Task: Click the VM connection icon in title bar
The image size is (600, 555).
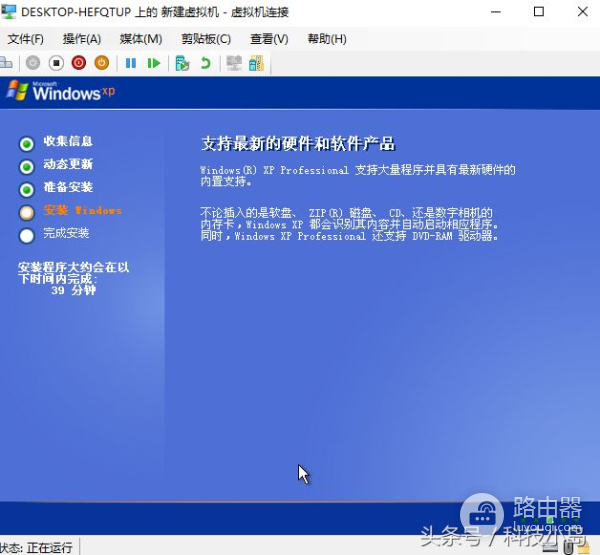Action: 8,12
